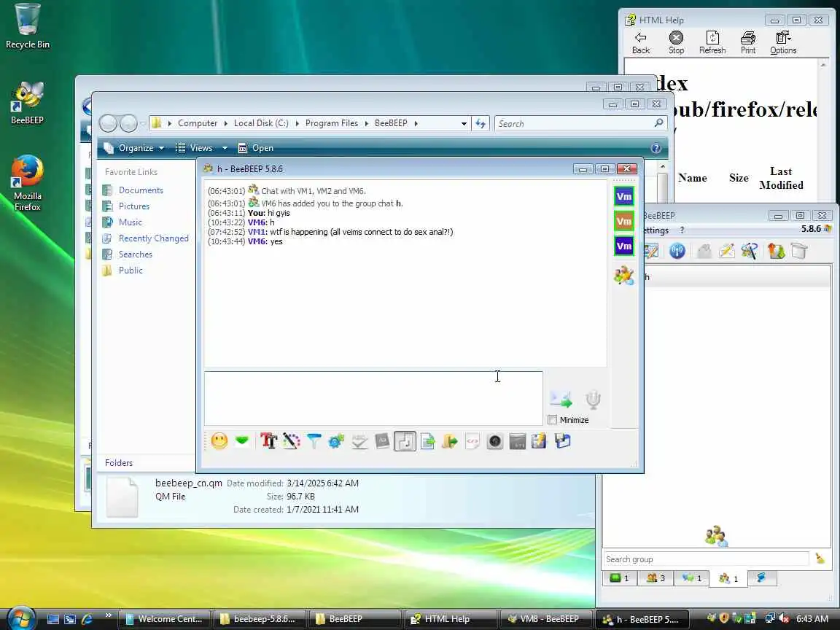This screenshot has width=840, height=630.
Task: Switch to the chat bubbles tab showing 1
Action: point(691,578)
